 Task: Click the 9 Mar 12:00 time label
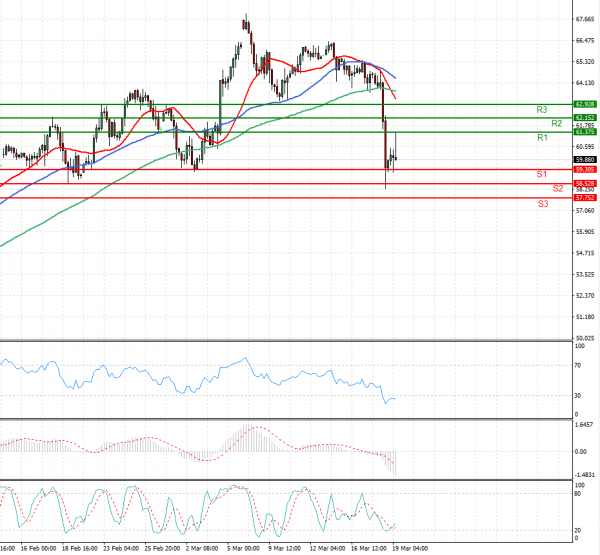pos(284,548)
